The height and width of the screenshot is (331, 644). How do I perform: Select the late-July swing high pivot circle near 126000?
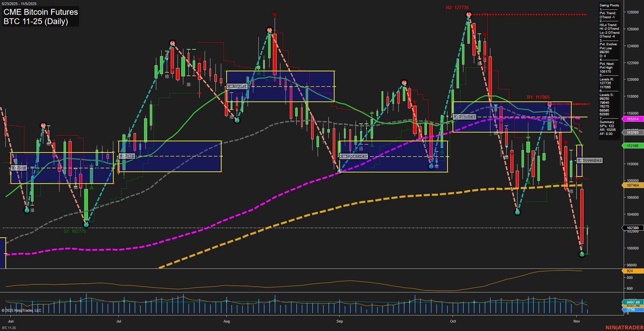click(x=269, y=30)
